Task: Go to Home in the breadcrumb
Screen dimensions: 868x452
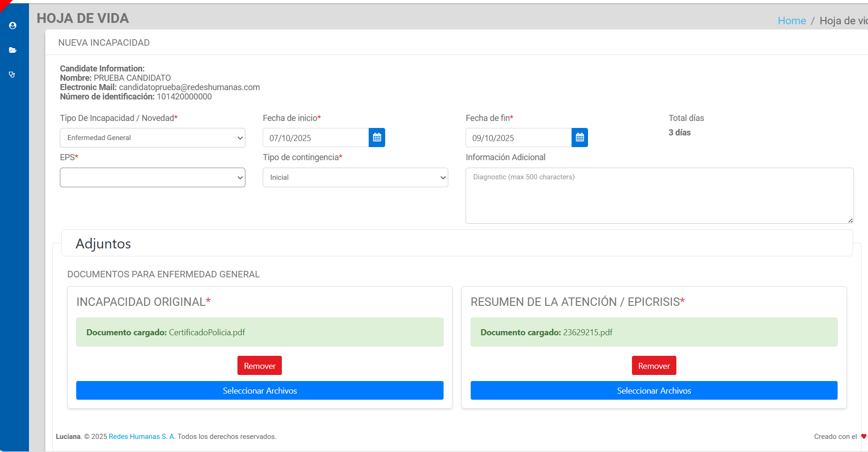Action: click(x=791, y=21)
